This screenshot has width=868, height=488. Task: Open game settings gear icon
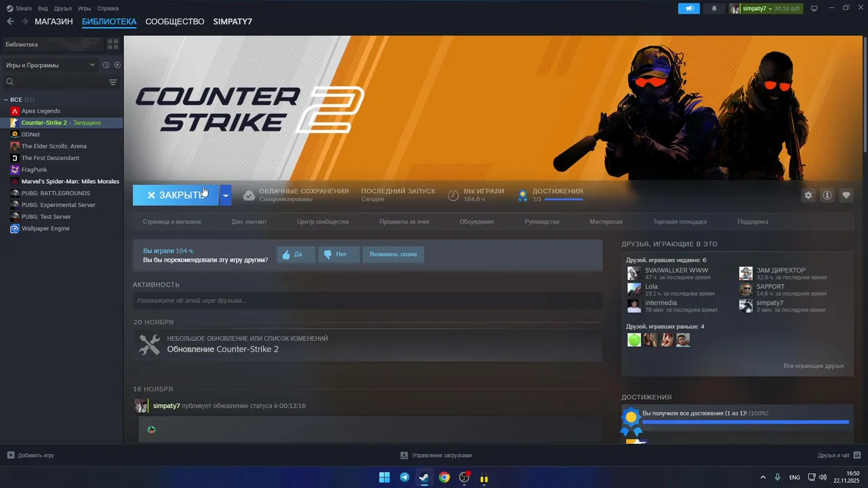(x=808, y=195)
